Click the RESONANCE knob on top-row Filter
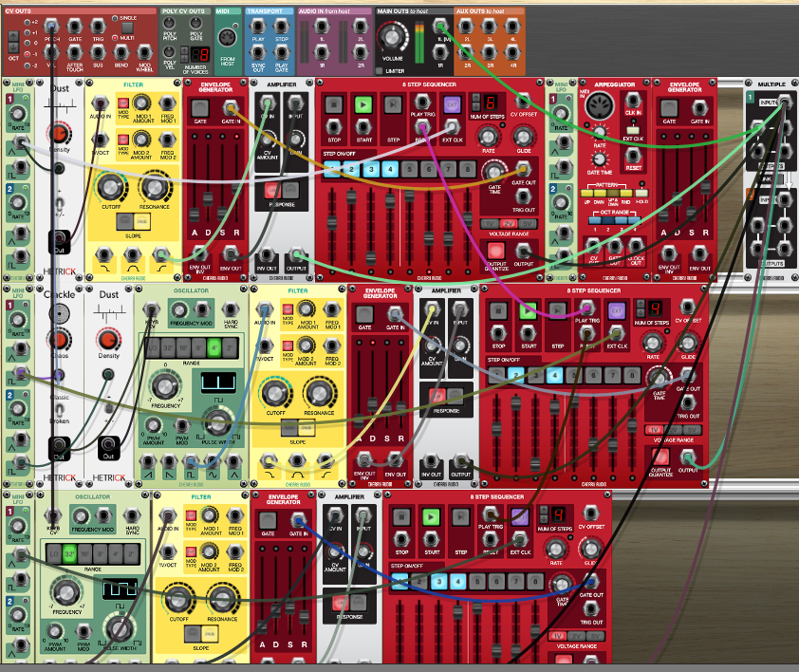Viewport: 799px width, 672px height. coord(154,187)
